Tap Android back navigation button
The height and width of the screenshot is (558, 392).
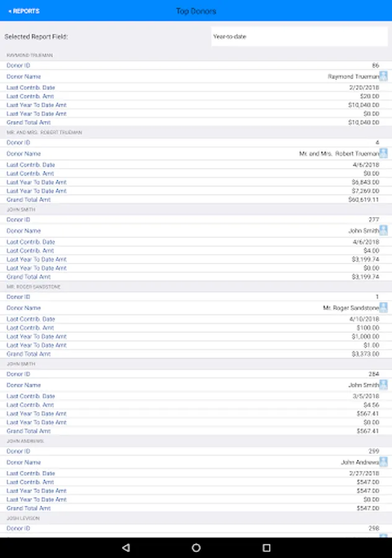(126, 547)
